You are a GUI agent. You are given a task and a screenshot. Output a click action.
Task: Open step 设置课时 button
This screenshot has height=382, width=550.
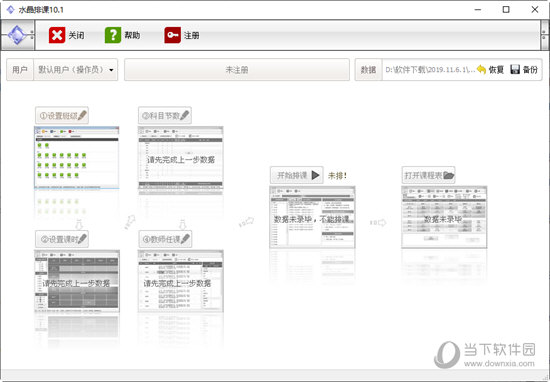[x=62, y=239]
